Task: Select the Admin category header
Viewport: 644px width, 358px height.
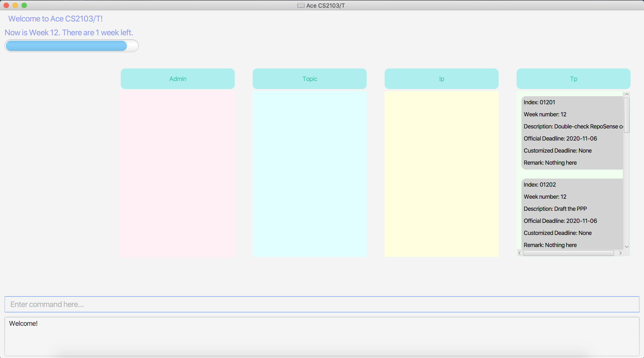Action: coord(178,79)
